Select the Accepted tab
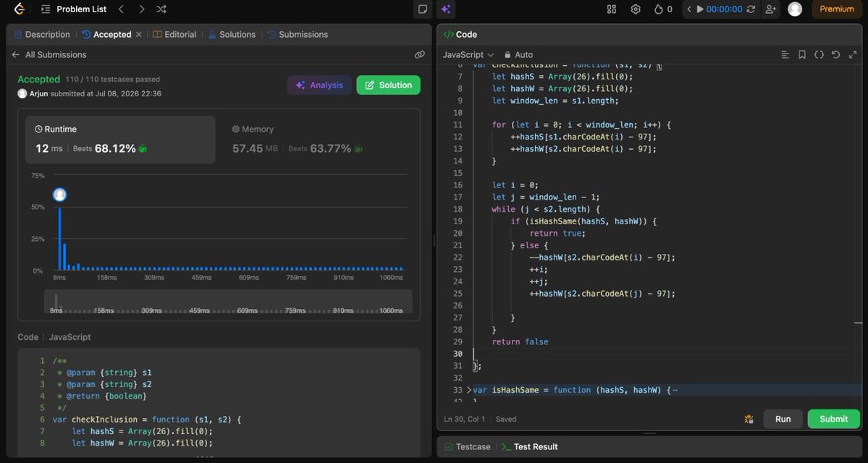 pos(107,34)
